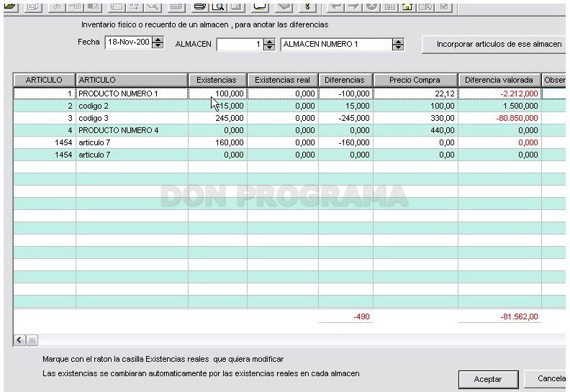
Task: Click the monitor screen icon in toolbar
Action: tap(260, 6)
